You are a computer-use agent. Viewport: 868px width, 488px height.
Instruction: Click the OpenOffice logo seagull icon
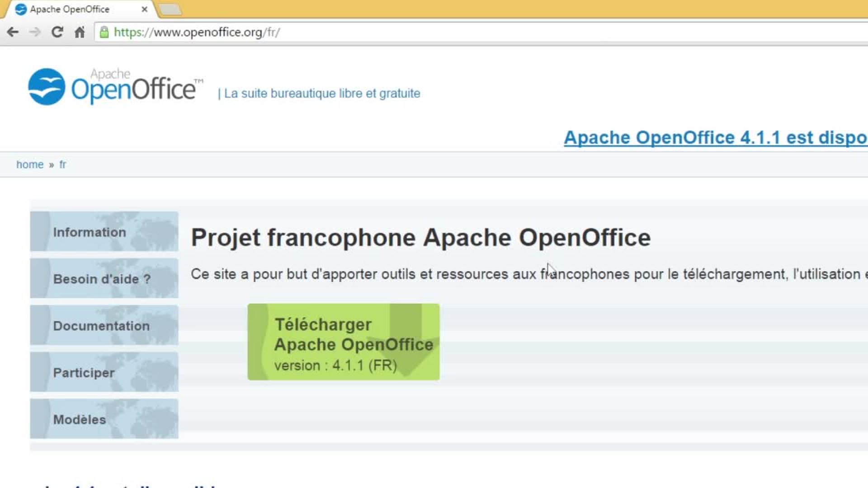(x=47, y=87)
